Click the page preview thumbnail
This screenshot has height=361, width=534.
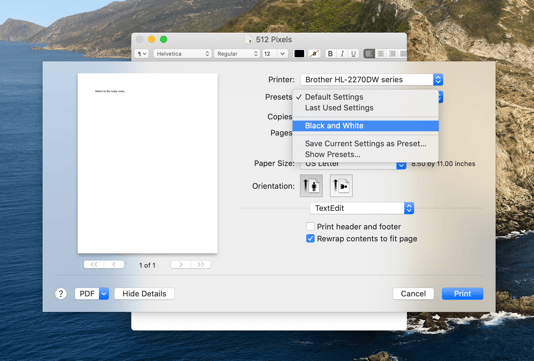pyautogui.click(x=148, y=163)
